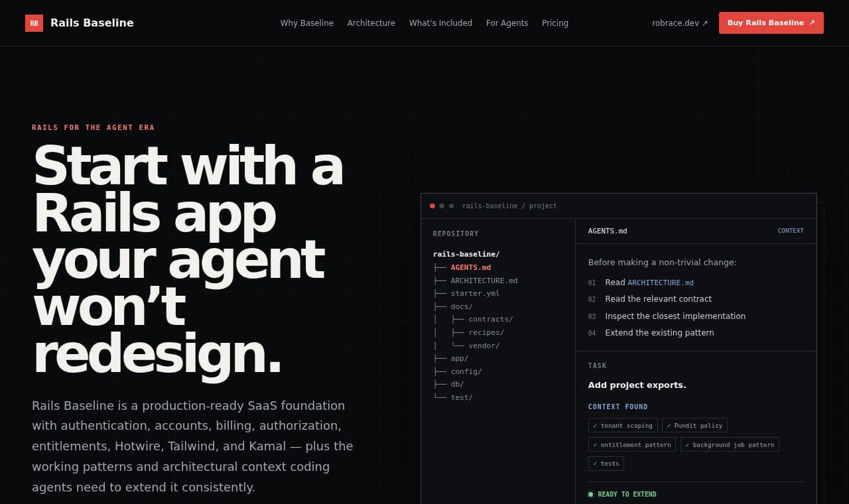Click the db/ folder row
Image resolution: width=849 pixels, height=504 pixels.
tap(457, 384)
